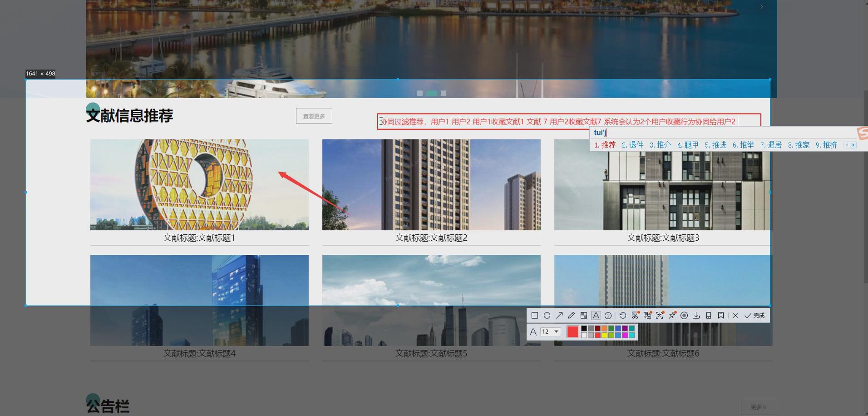Select the rectangle annotation tool
The image size is (868, 416).
535,316
